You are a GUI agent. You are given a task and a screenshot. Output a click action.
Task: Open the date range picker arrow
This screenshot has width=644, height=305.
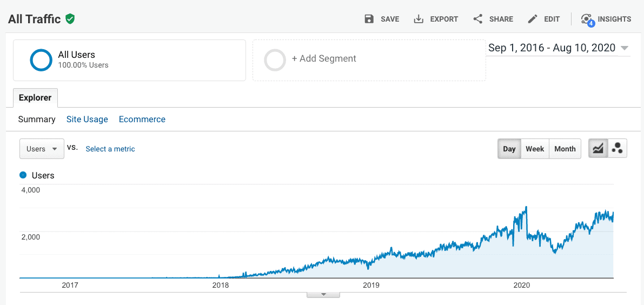(625, 48)
